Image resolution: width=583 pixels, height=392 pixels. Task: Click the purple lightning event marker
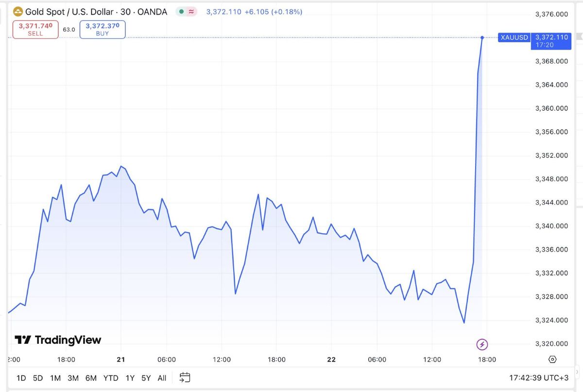pyautogui.click(x=482, y=345)
